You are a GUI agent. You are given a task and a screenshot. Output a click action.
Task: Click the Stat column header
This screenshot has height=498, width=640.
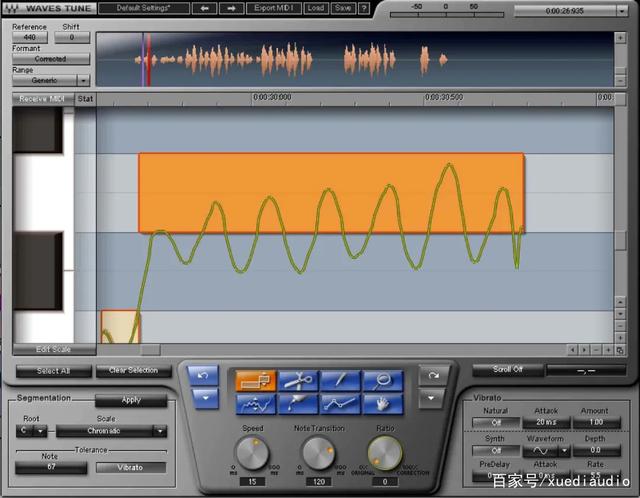coord(85,99)
